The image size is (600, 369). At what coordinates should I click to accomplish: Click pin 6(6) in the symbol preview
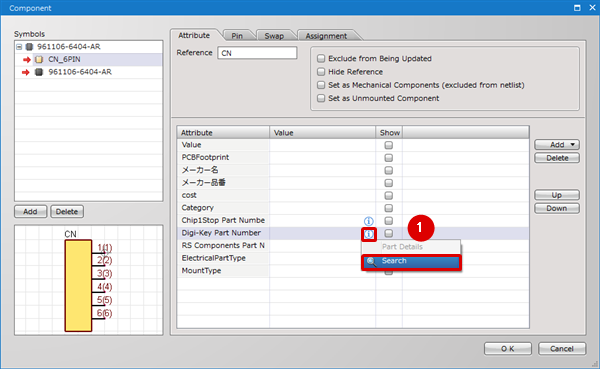pyautogui.click(x=104, y=313)
